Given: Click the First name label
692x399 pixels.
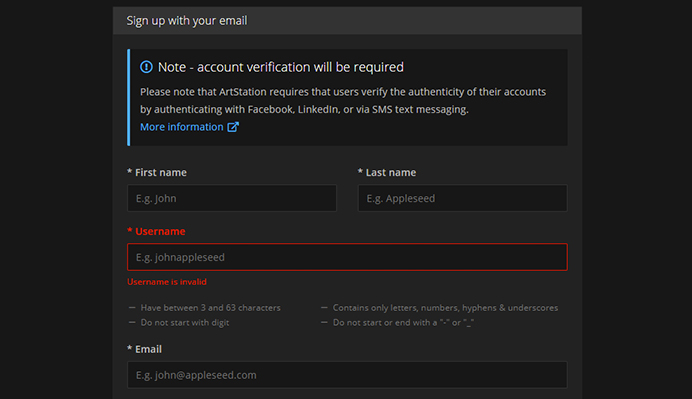Looking at the screenshot, I should (x=157, y=173).
